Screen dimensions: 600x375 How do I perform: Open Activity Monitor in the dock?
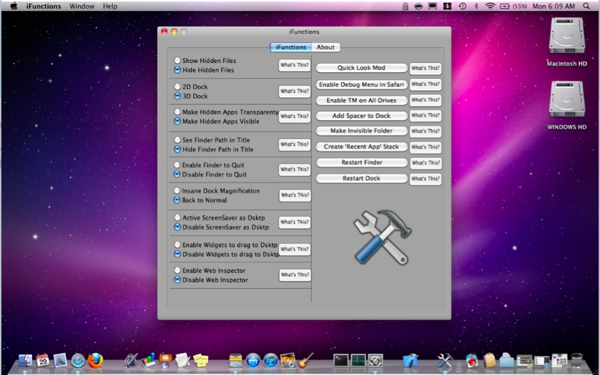[x=358, y=360]
